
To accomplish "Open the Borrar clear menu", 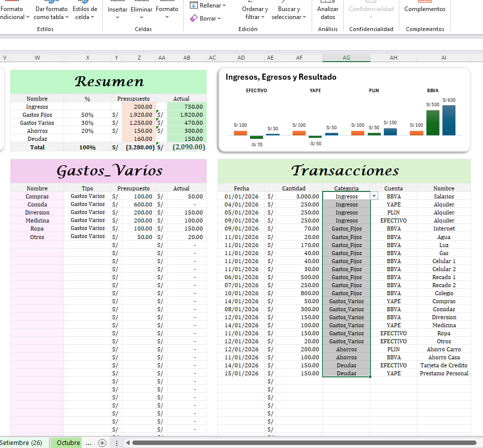I will pyautogui.click(x=206, y=19).
